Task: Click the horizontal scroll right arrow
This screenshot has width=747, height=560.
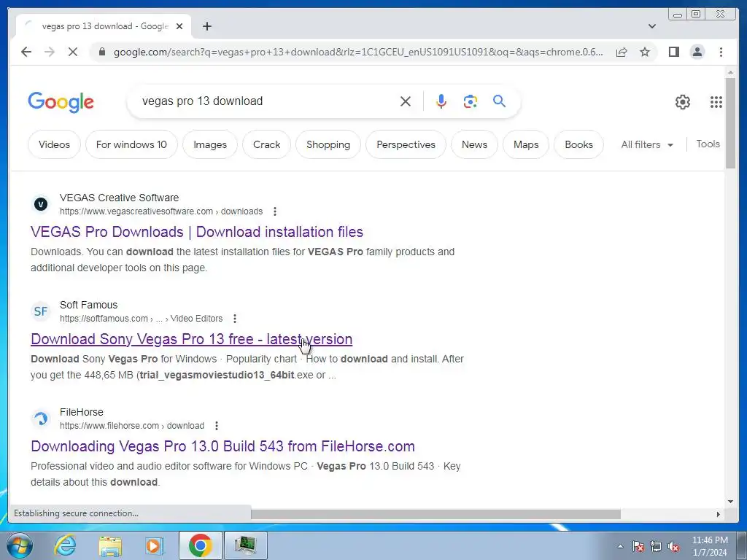Action: 719,514
